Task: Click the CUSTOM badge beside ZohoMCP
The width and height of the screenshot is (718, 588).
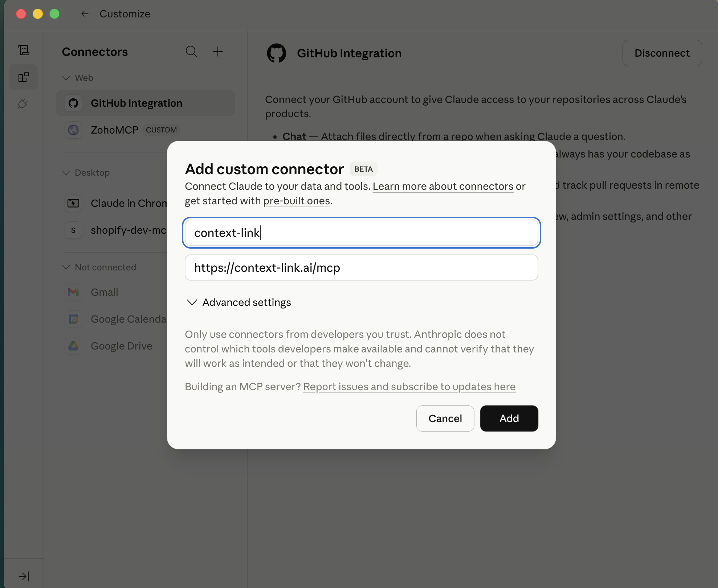Action: tap(161, 130)
